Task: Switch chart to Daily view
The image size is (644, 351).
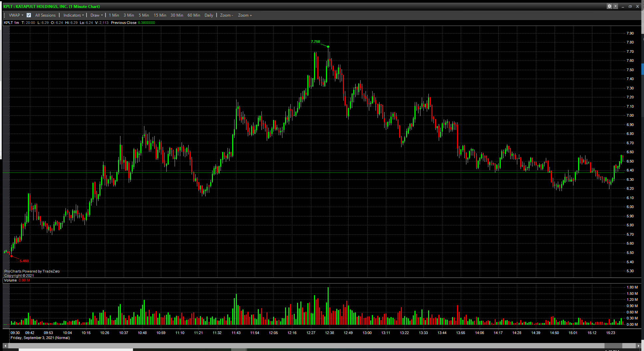Action: [x=209, y=15]
